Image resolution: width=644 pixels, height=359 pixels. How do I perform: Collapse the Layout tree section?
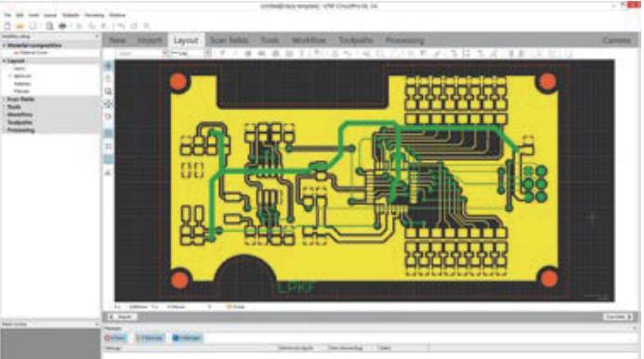coord(5,60)
